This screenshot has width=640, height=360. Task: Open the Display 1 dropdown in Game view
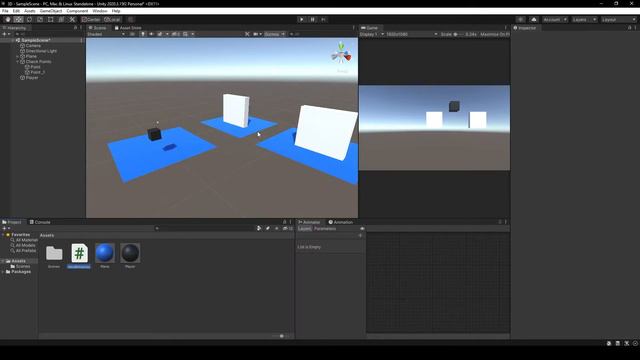[372, 34]
